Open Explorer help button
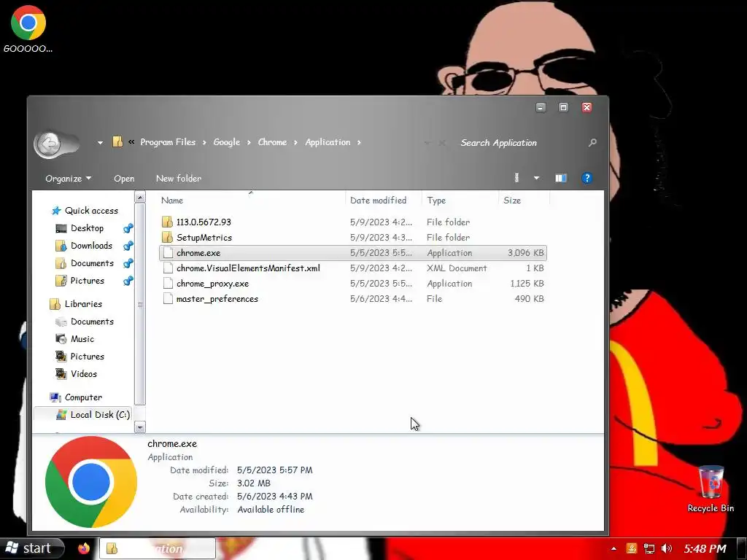Screen dimensions: 747x560 pyautogui.click(x=587, y=178)
